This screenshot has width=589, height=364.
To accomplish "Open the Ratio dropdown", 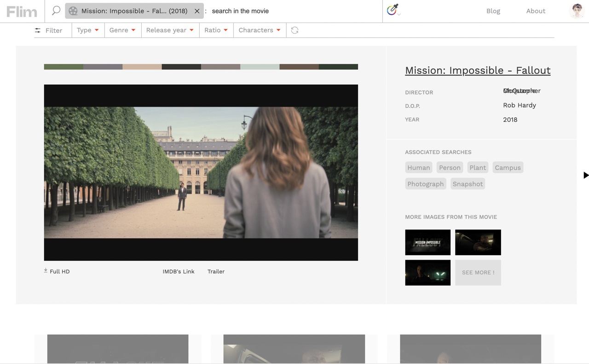I will point(216,30).
